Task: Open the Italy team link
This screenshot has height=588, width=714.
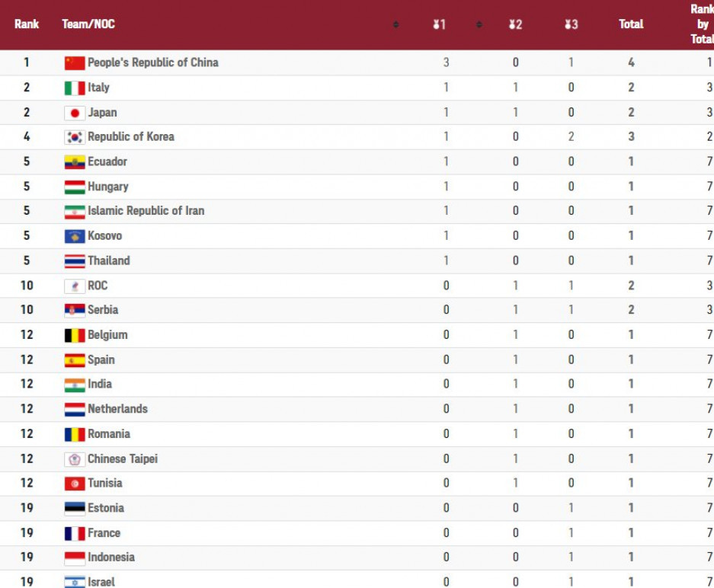Action: (x=98, y=88)
